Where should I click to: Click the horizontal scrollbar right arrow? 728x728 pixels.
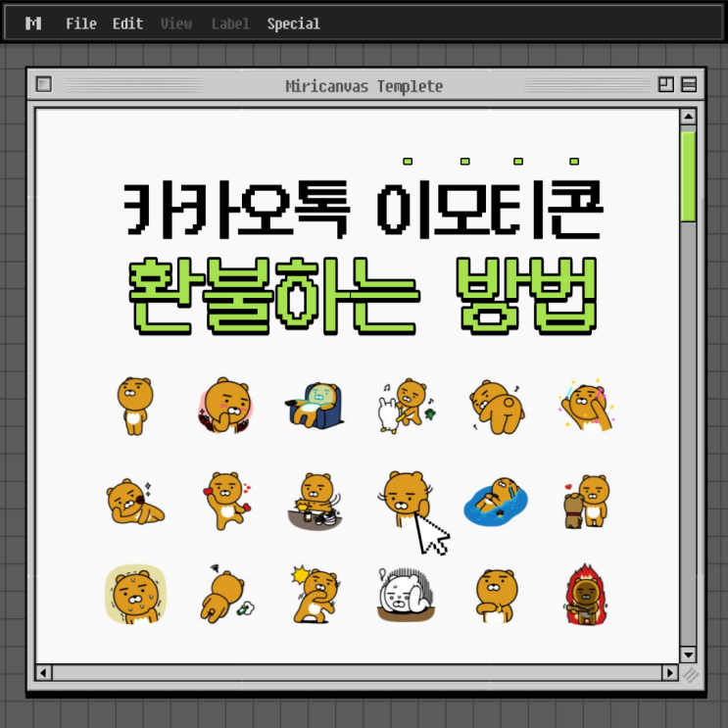click(669, 673)
